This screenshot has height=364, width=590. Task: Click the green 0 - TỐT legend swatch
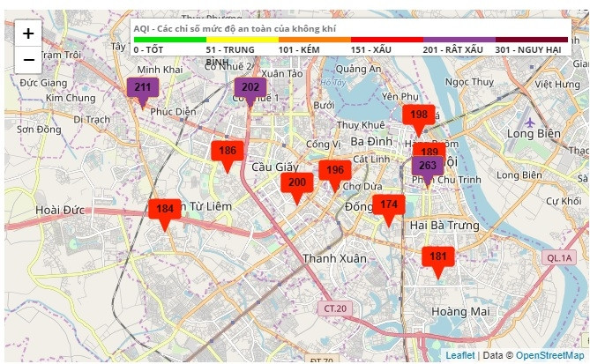tap(169, 40)
